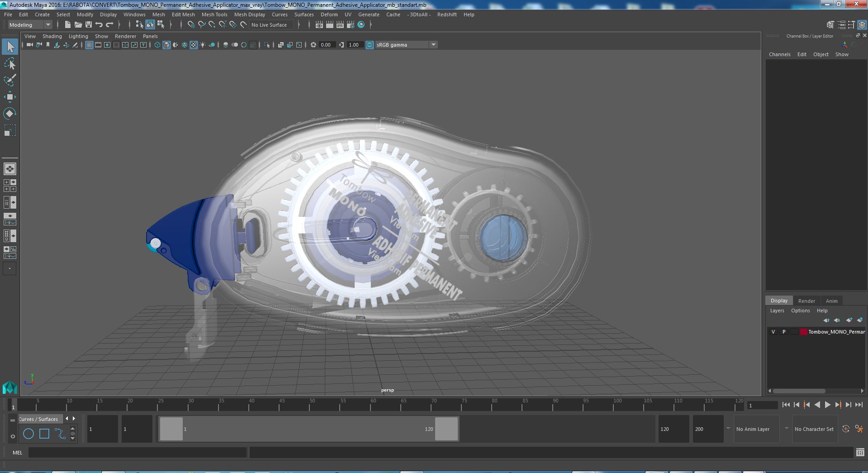Open the Mesh Tools menu
This screenshot has width=868, height=473.
pos(214,14)
